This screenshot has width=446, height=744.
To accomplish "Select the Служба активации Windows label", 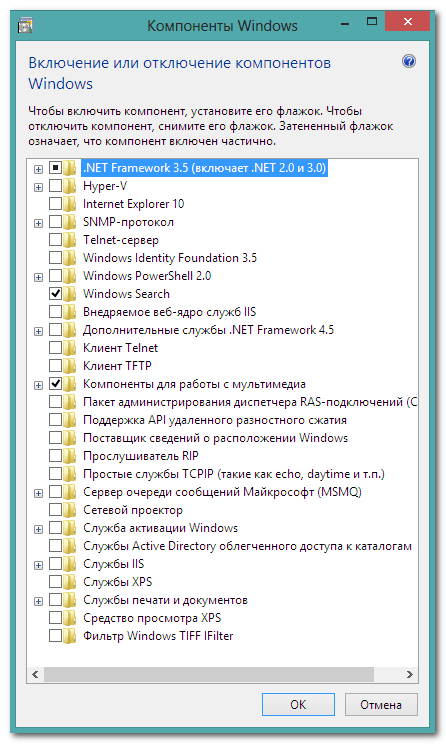I will click(x=160, y=528).
